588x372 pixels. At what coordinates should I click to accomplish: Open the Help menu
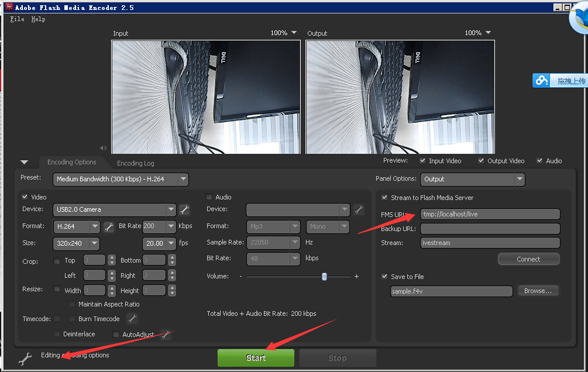(x=38, y=19)
